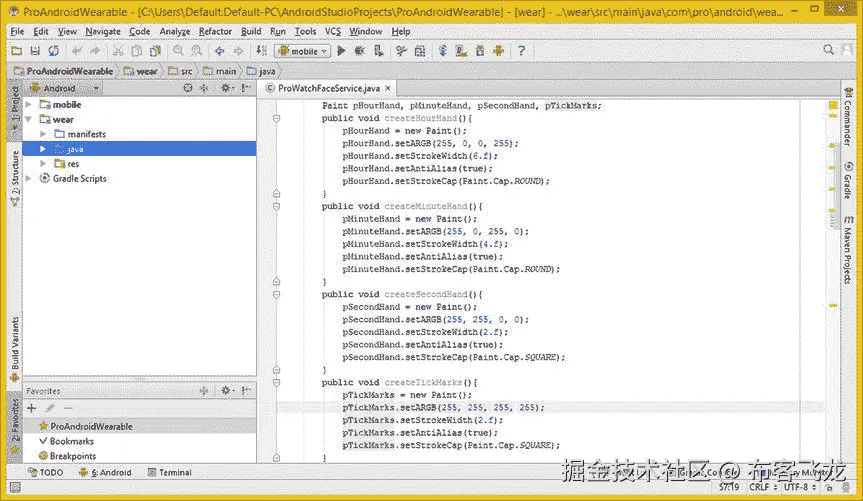Viewport: 863px width, 501px height.
Task: Open Project Structure toolbar icon
Action: pos(420,51)
